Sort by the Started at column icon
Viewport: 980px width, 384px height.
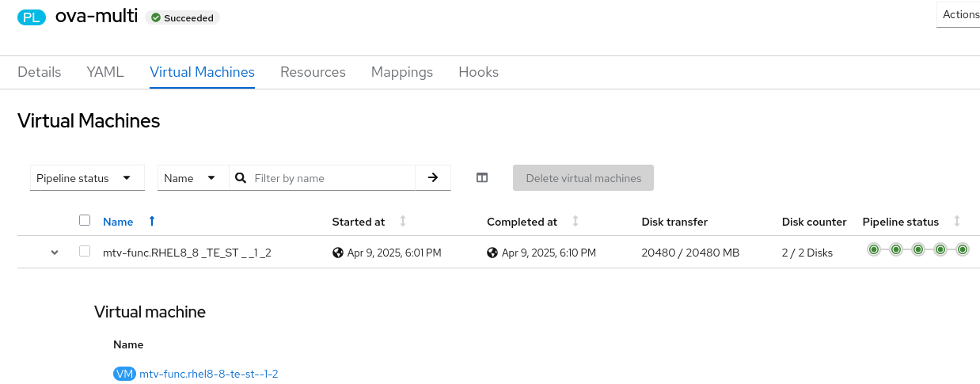[403, 222]
